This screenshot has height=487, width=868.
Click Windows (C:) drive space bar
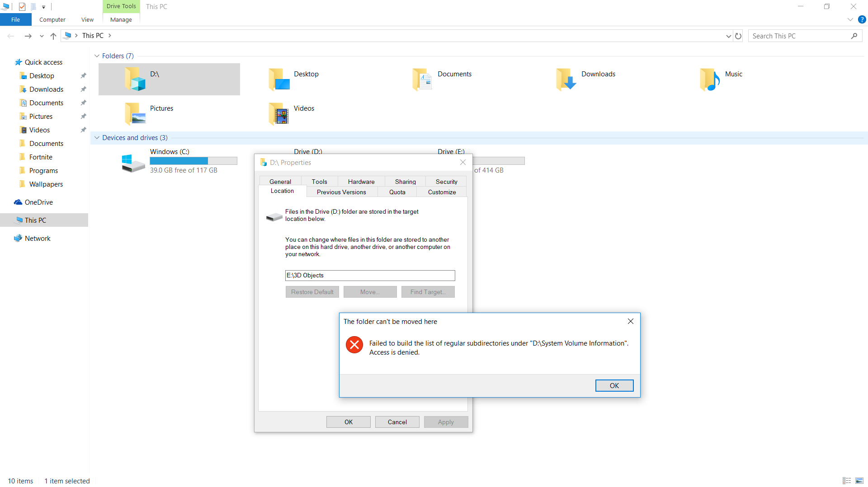click(x=193, y=161)
